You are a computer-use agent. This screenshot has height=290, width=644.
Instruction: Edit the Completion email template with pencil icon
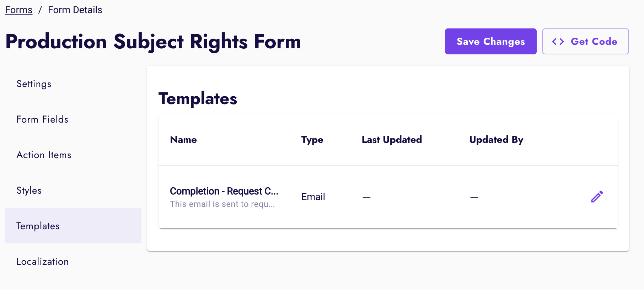pyautogui.click(x=597, y=197)
